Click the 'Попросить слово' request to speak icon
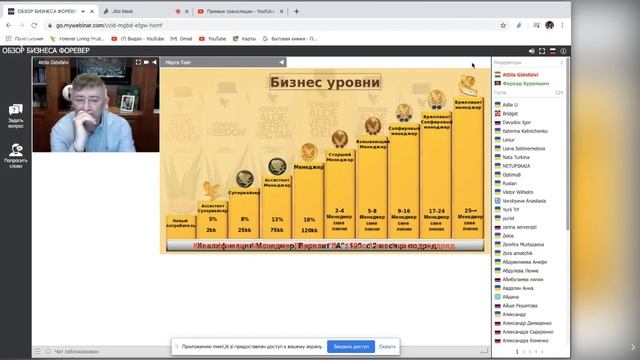The height and width of the screenshot is (360, 640). point(16,156)
